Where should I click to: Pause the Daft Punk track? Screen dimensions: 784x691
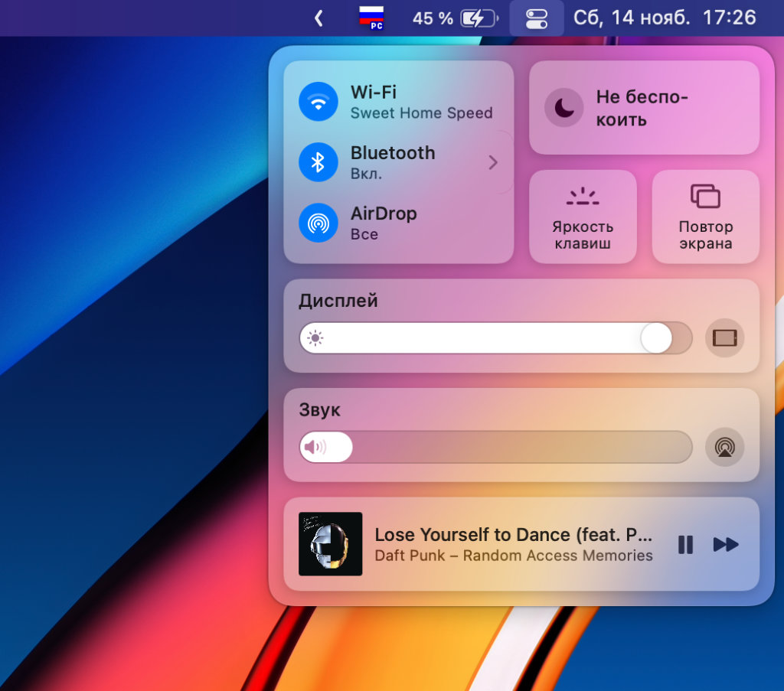(685, 544)
